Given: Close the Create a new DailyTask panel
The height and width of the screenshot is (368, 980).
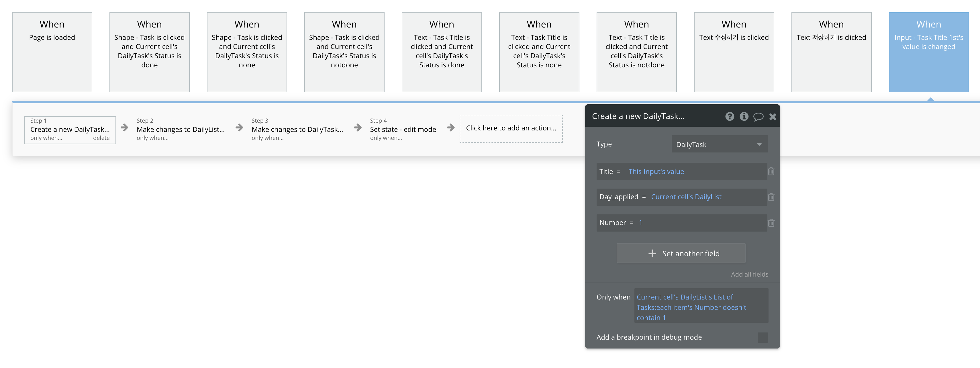Looking at the screenshot, I should pos(773,116).
